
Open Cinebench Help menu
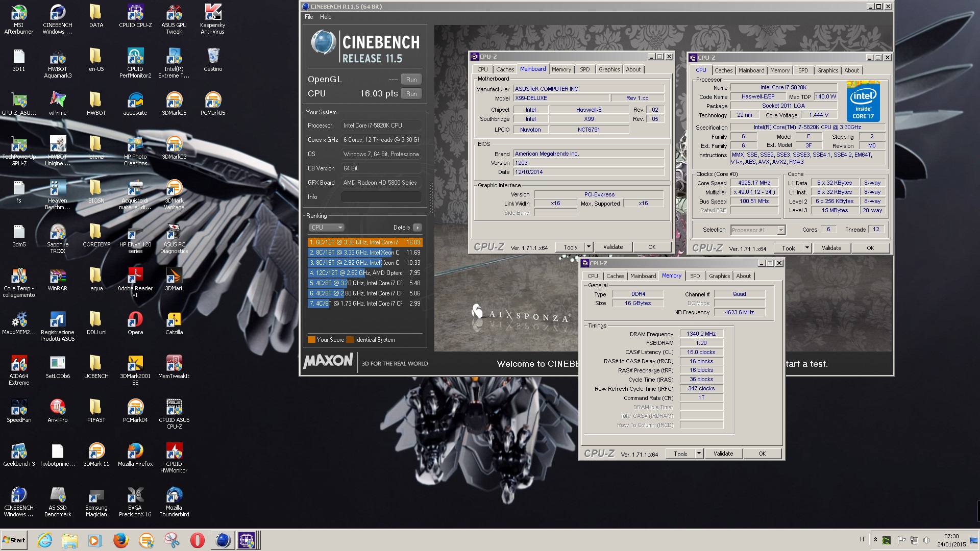click(326, 17)
